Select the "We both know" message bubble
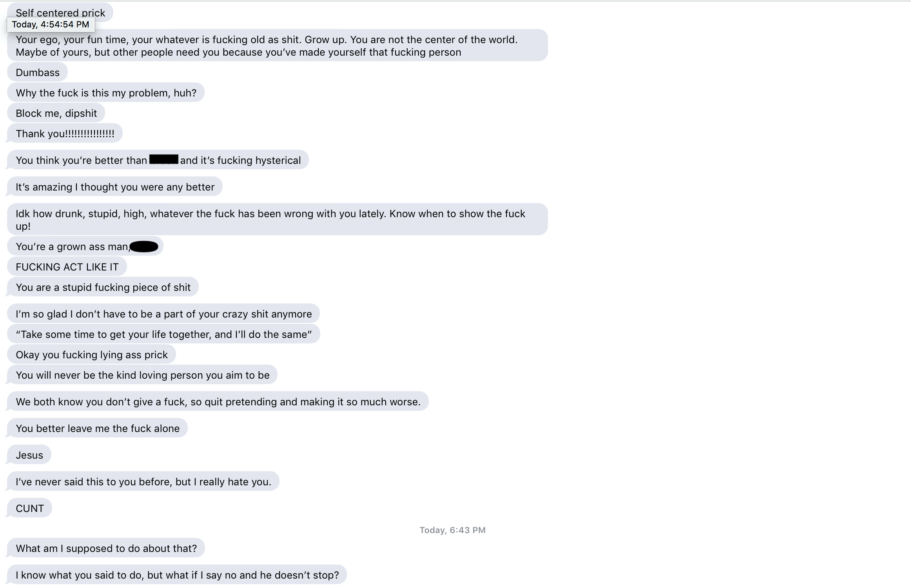 (218, 402)
